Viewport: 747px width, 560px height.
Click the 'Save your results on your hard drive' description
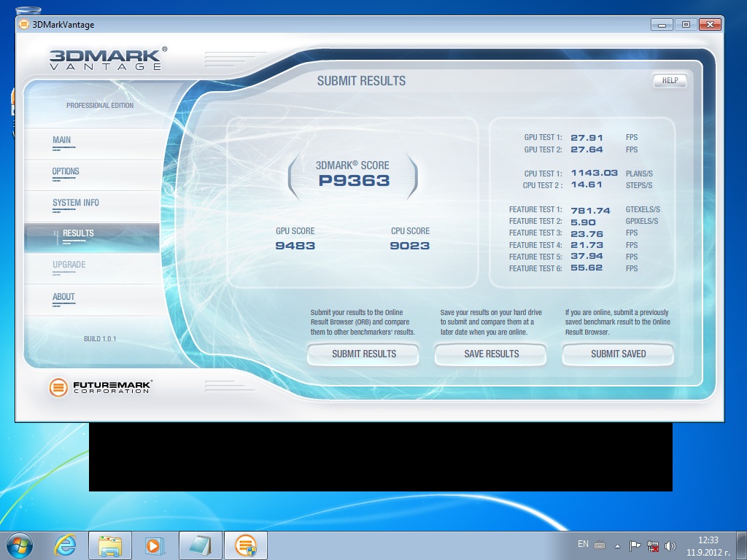pos(491,322)
